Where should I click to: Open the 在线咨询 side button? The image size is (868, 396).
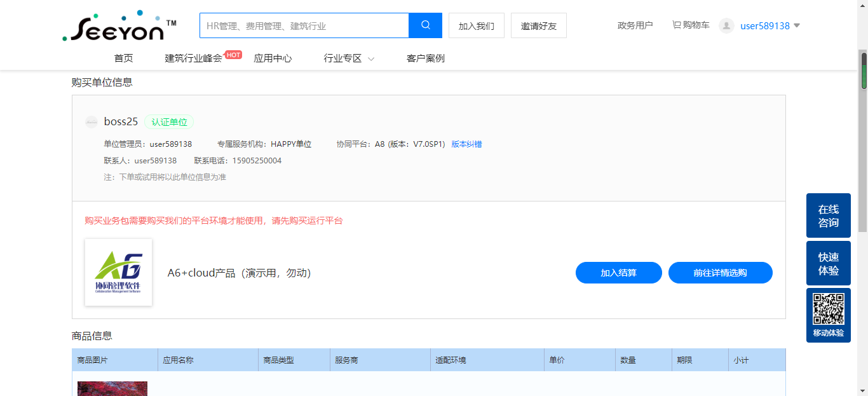(829, 215)
